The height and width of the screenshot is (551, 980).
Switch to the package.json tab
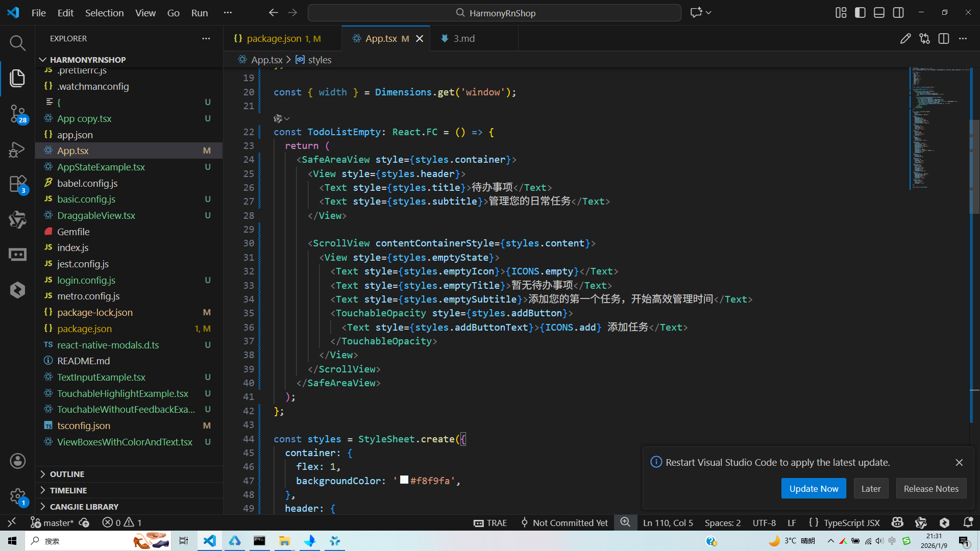click(x=275, y=39)
